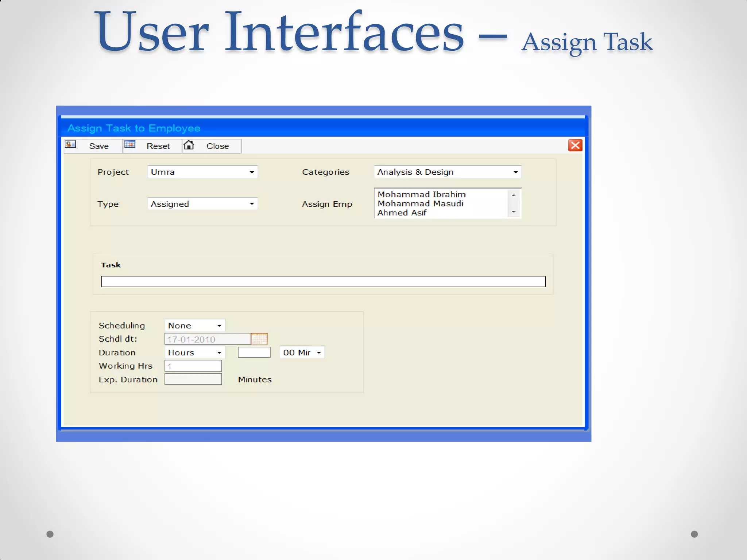Click the Categories label

[x=326, y=172]
